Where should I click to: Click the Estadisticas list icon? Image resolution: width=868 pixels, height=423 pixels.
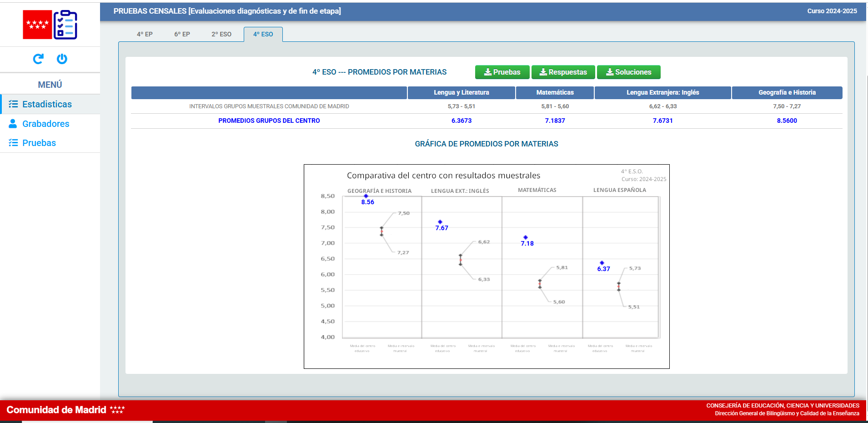pos(13,104)
